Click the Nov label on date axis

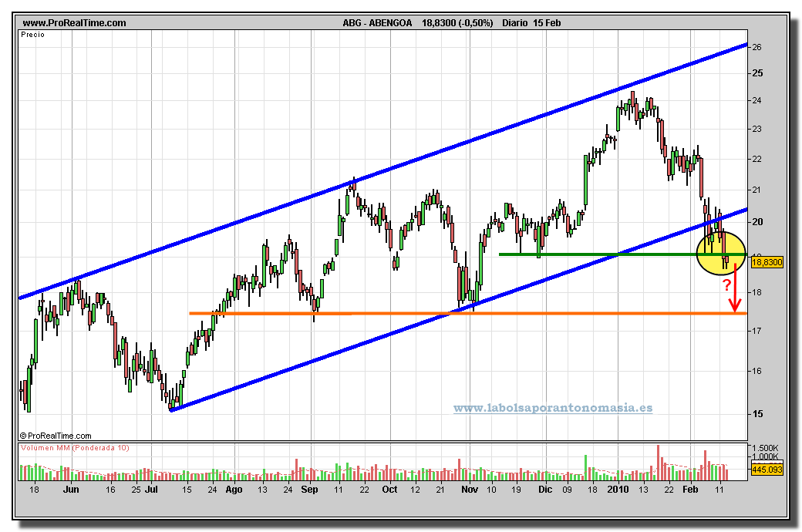[469, 489]
